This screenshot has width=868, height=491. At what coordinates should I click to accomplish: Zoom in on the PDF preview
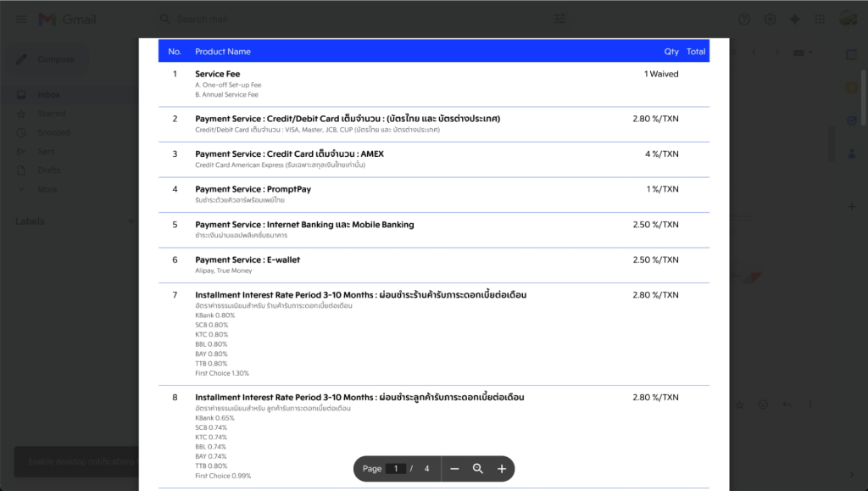click(502, 469)
